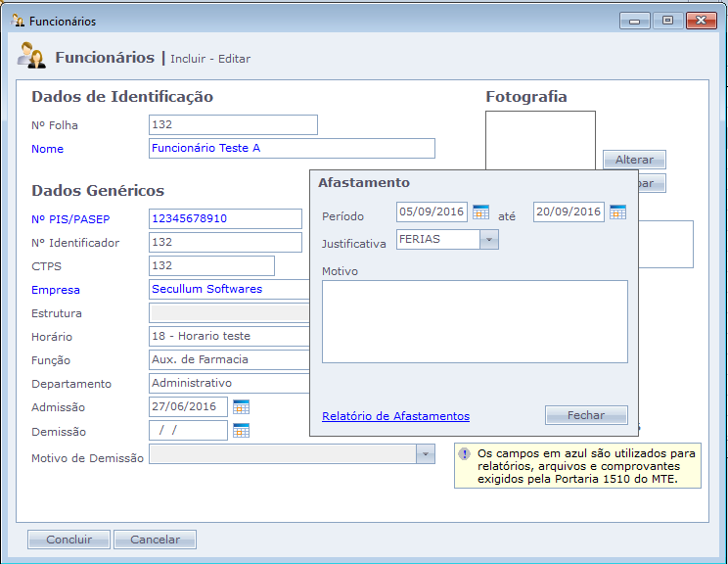728x564 pixels.
Task: Focus the CTPS input field
Action: (x=211, y=266)
